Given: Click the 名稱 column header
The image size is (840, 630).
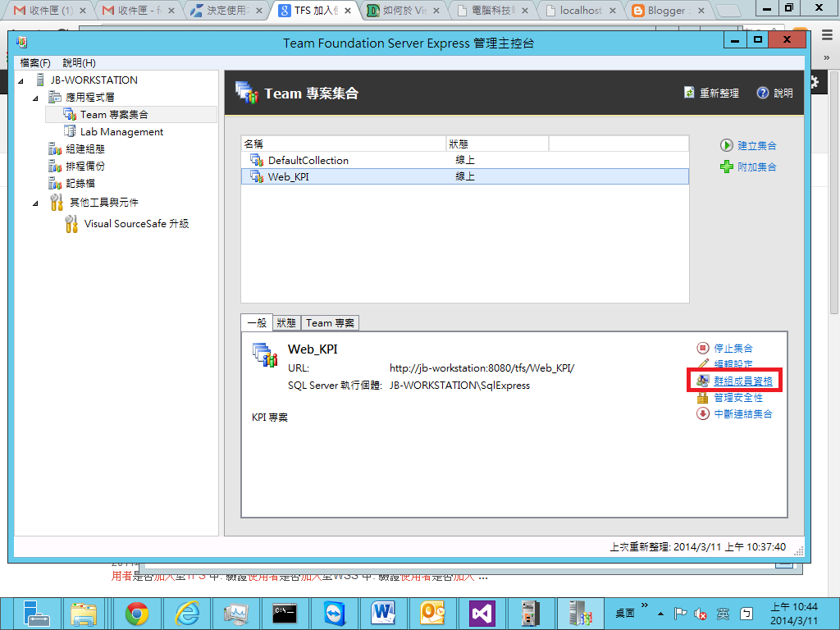Looking at the screenshot, I should 344,144.
